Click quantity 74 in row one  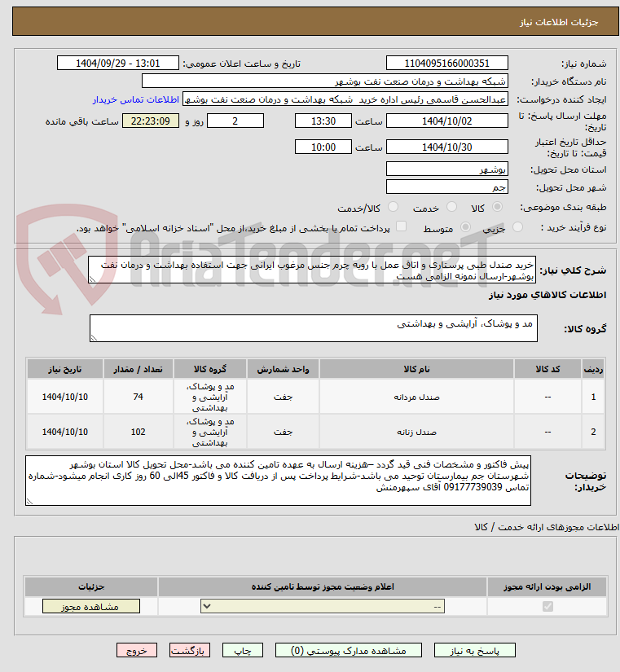click(x=138, y=397)
